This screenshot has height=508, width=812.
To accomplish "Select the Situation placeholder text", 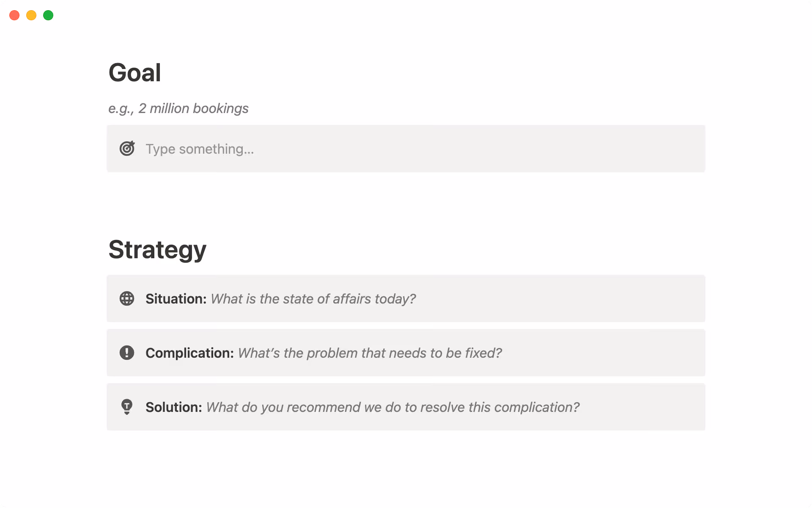I will click(x=313, y=298).
